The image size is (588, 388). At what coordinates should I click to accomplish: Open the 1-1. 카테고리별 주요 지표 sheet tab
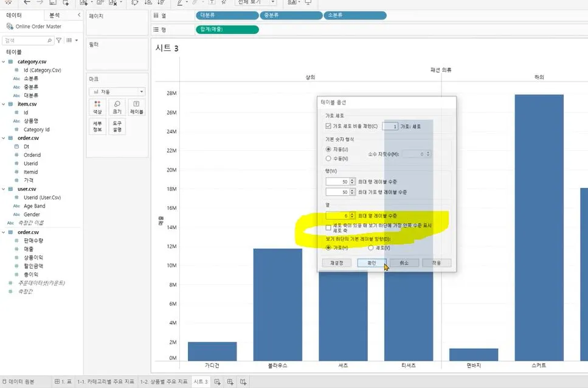(105, 382)
